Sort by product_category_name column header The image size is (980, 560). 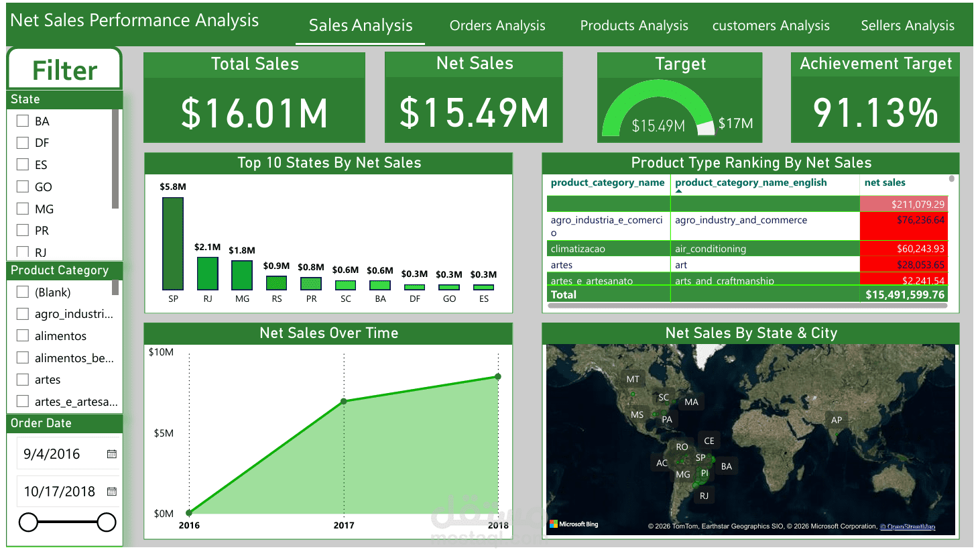(x=607, y=182)
